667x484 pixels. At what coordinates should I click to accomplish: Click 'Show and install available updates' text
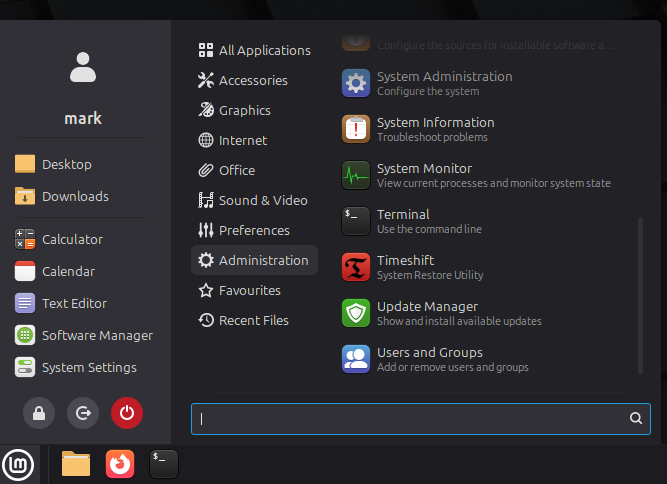pos(459,321)
